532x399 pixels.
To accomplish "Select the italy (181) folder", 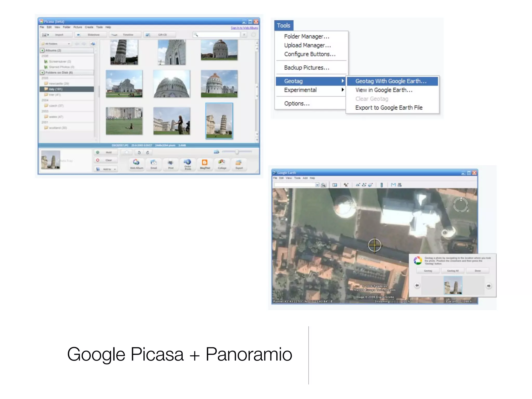I will click(56, 89).
